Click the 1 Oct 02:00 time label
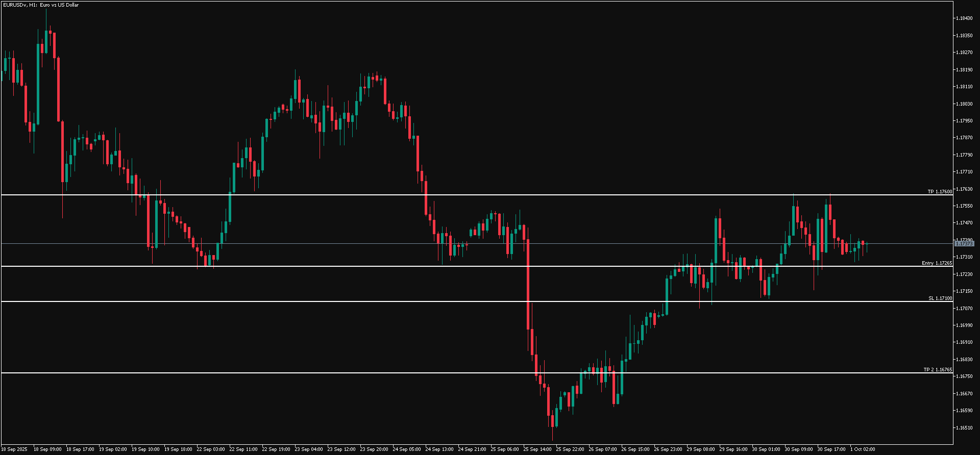980x455 pixels. (x=862, y=449)
